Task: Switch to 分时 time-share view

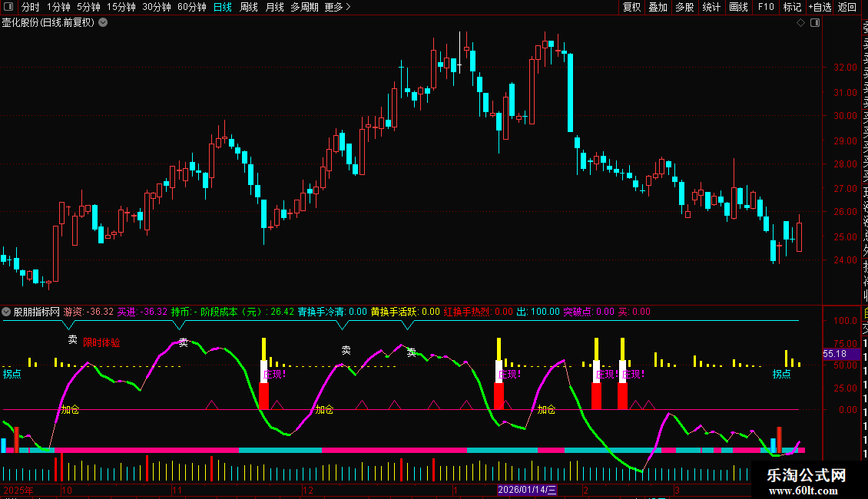Action: 31,7
